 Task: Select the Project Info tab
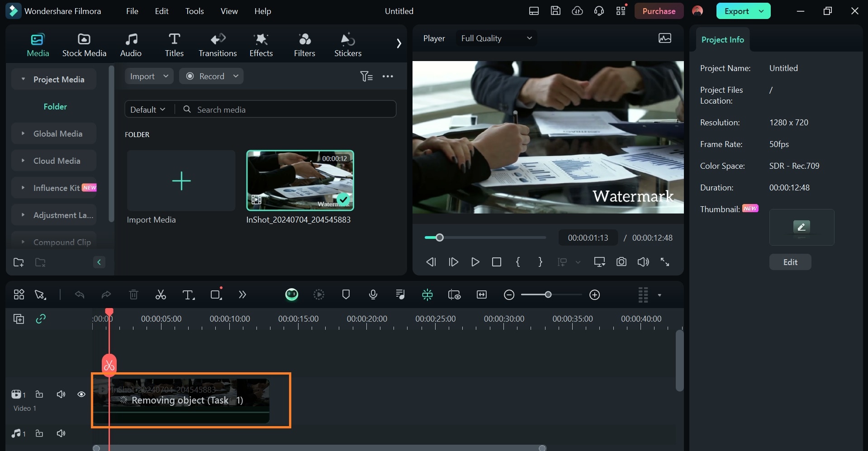click(x=722, y=40)
